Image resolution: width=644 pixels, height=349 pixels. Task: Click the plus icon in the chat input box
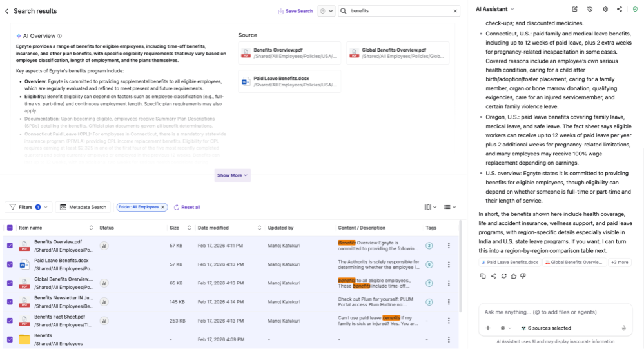pyautogui.click(x=488, y=328)
